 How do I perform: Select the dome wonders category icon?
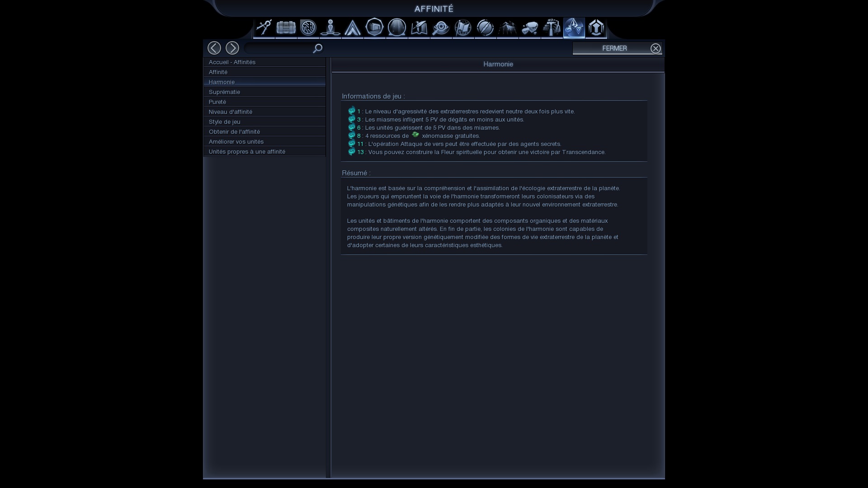397,28
